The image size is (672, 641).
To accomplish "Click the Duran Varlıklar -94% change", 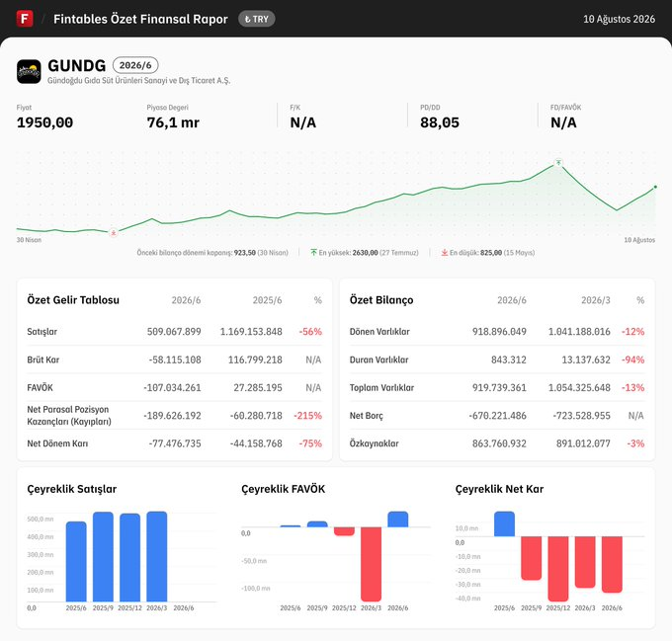I will 633,360.
